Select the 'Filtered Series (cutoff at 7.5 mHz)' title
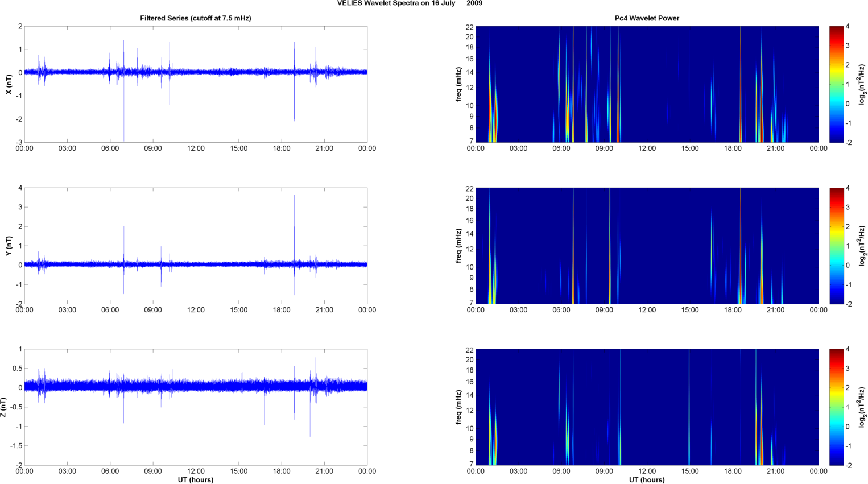The height and width of the screenshot is (484, 868). [195, 18]
